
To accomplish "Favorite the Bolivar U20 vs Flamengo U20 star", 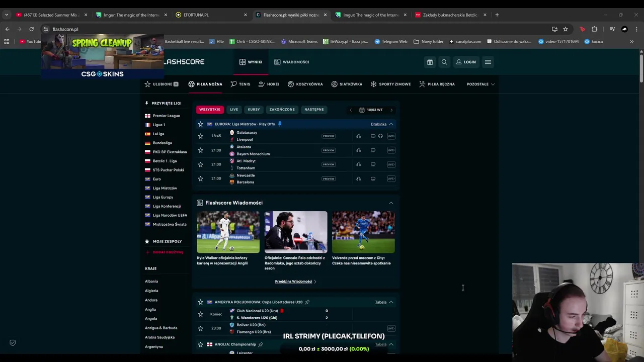I will coord(200,328).
